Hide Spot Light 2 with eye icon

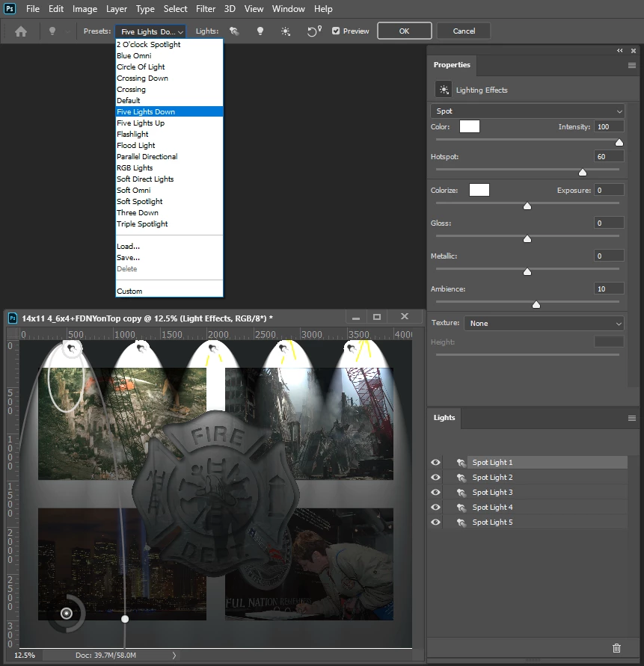coord(436,478)
